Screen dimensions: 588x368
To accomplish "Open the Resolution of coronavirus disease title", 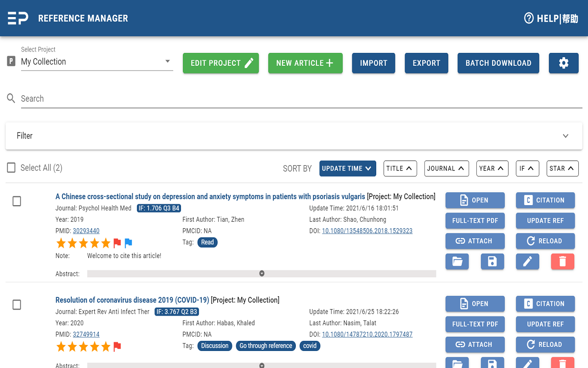I will click(x=132, y=300).
